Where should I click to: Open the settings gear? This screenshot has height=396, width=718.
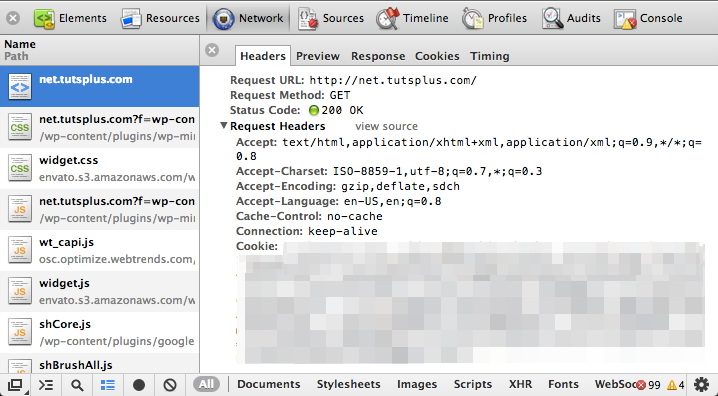point(702,385)
